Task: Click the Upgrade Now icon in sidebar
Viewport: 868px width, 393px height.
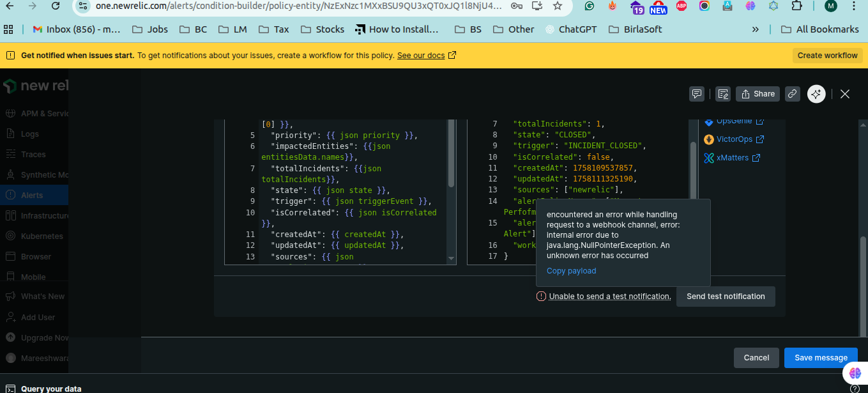Action: coord(10,337)
